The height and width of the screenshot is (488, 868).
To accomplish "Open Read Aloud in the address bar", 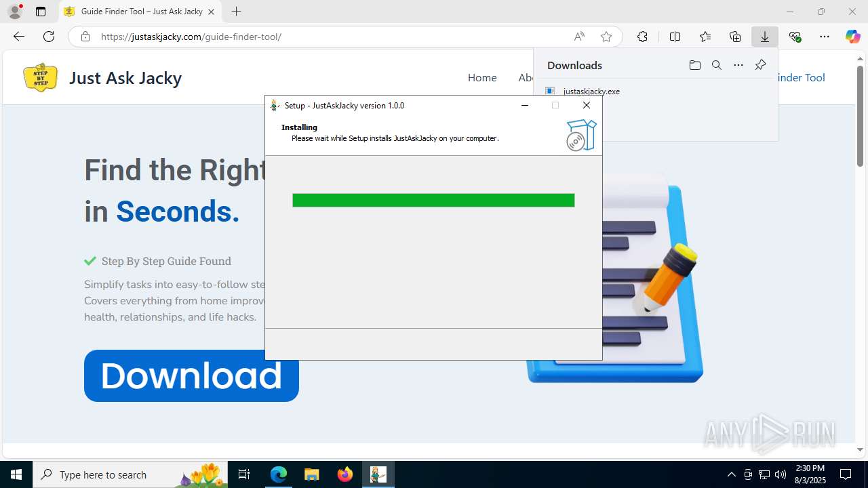I will pyautogui.click(x=579, y=37).
